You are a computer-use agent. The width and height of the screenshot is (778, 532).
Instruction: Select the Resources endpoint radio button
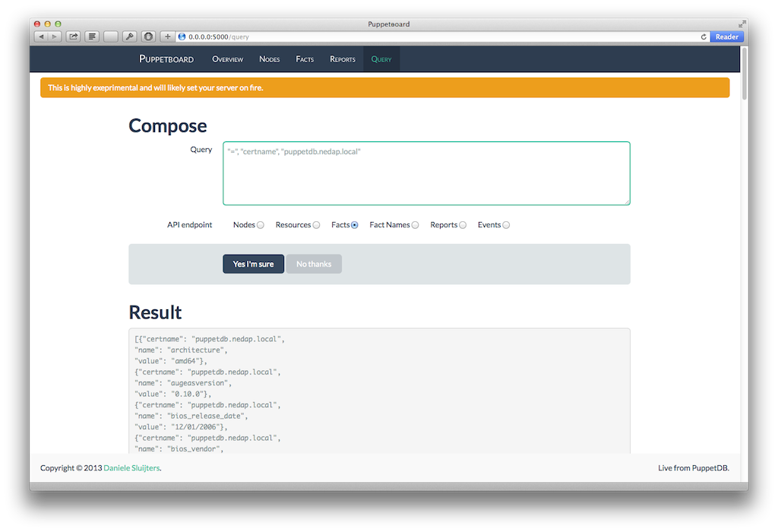coord(316,225)
